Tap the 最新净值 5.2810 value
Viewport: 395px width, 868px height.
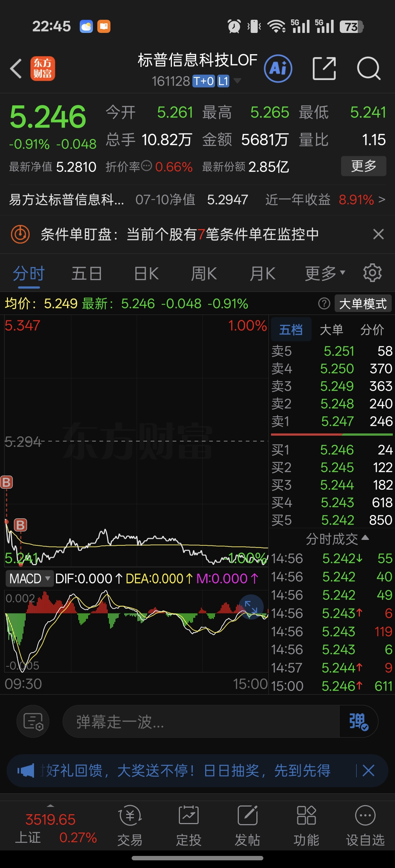click(x=76, y=167)
